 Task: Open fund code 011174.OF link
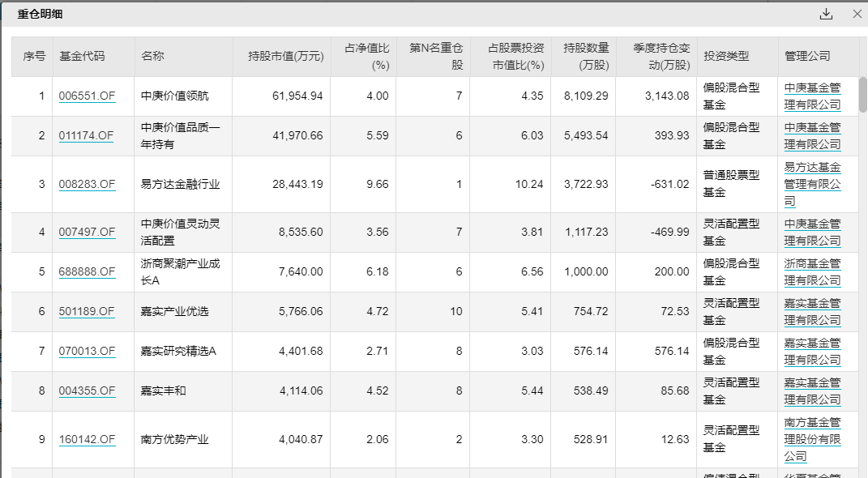[87, 135]
